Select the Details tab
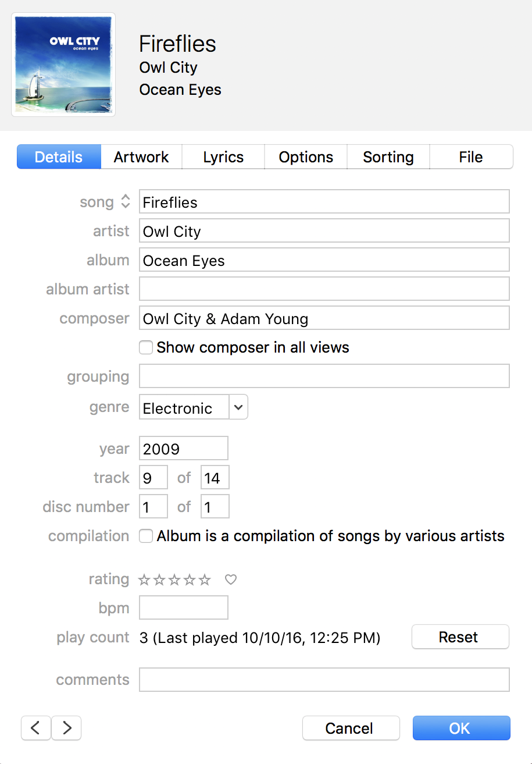The height and width of the screenshot is (764, 532). point(59,157)
